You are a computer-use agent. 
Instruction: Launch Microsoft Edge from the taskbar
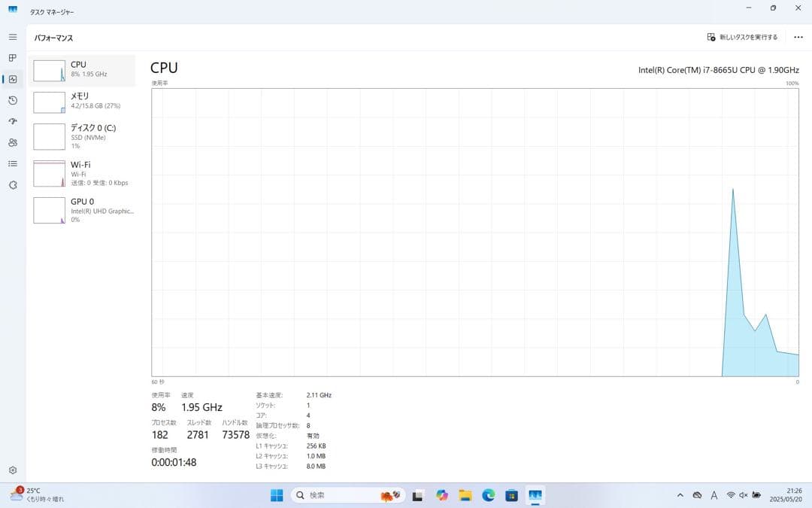pyautogui.click(x=488, y=495)
